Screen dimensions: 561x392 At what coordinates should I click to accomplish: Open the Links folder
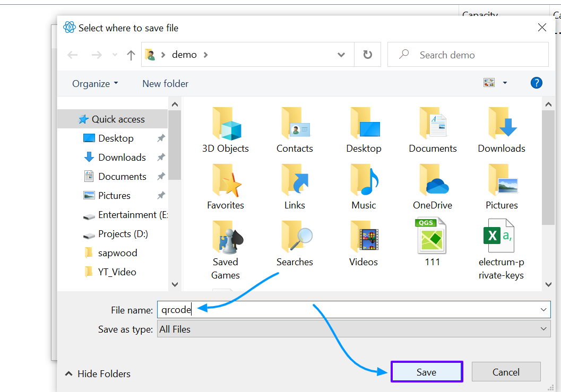pyautogui.click(x=295, y=187)
